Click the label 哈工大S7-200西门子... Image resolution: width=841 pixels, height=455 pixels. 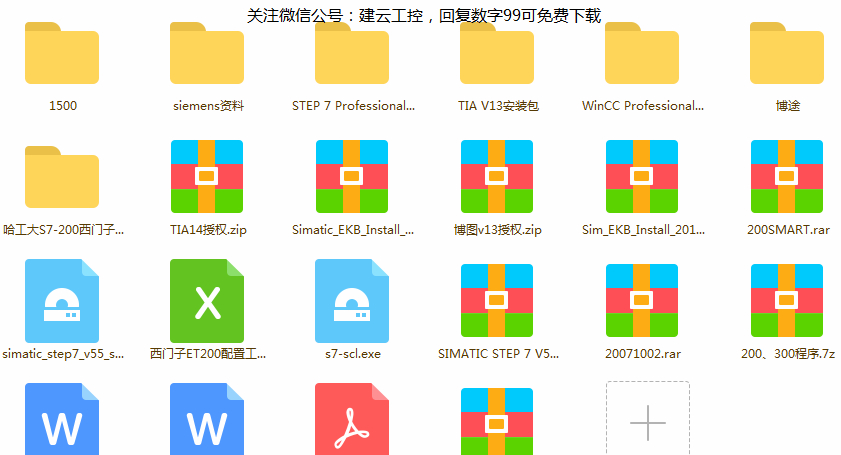pyautogui.click(x=63, y=230)
